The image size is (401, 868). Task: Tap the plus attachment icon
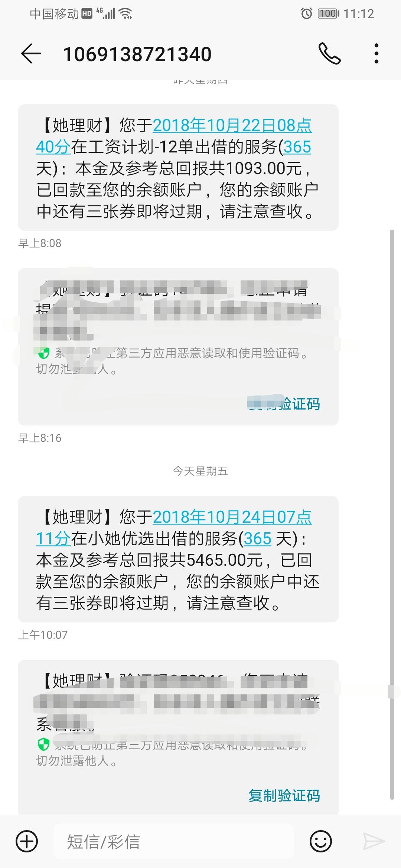27,841
